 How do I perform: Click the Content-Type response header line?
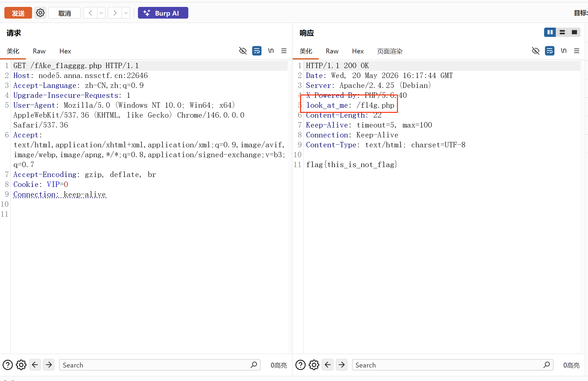click(386, 145)
